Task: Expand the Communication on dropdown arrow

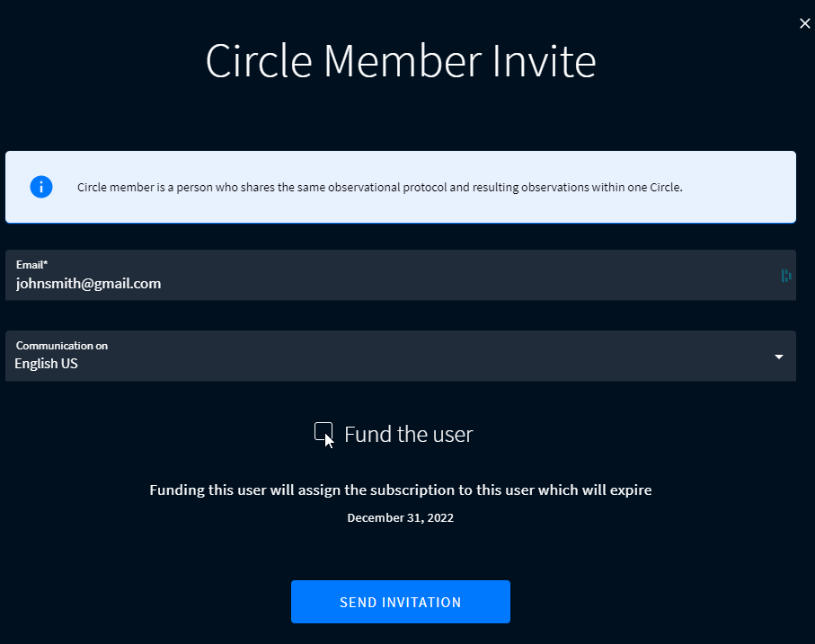Action: point(779,357)
